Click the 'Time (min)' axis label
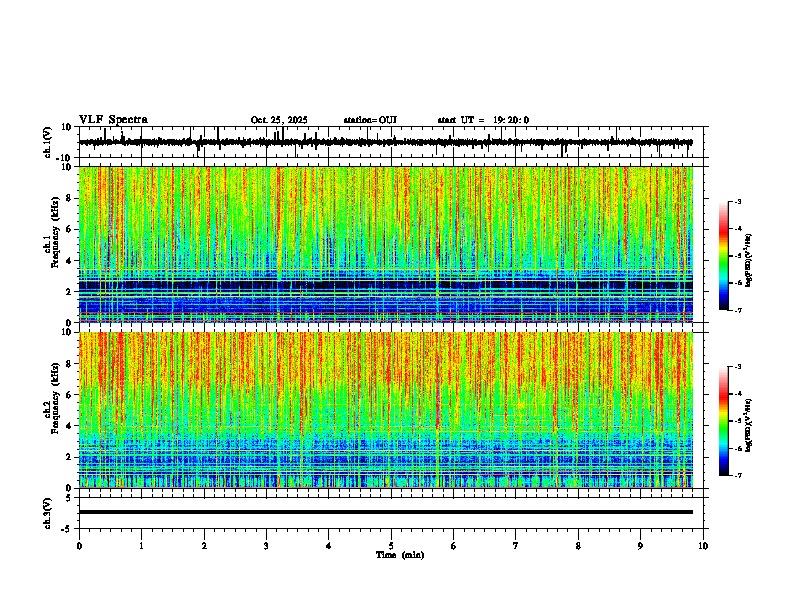Image resolution: width=792 pixels, height=612 pixels. [400, 555]
